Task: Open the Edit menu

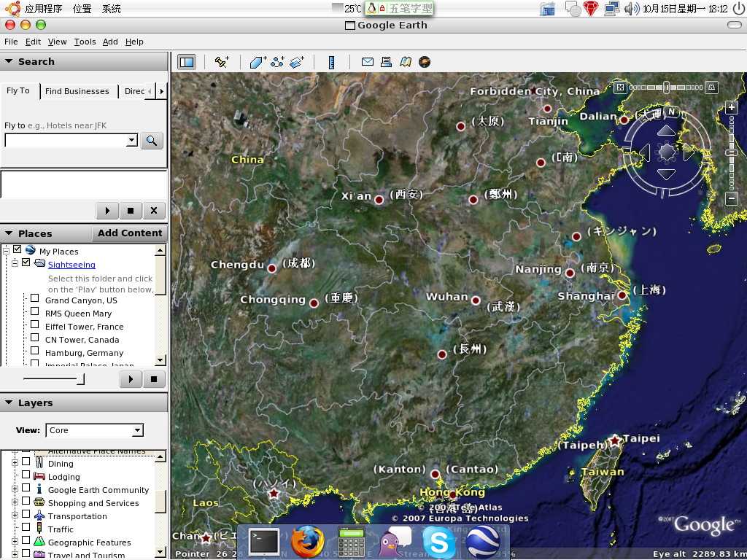Action: coord(33,42)
